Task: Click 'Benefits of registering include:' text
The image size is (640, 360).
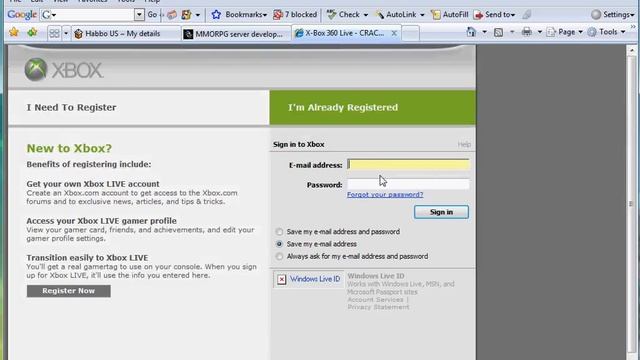Action: coord(89,164)
